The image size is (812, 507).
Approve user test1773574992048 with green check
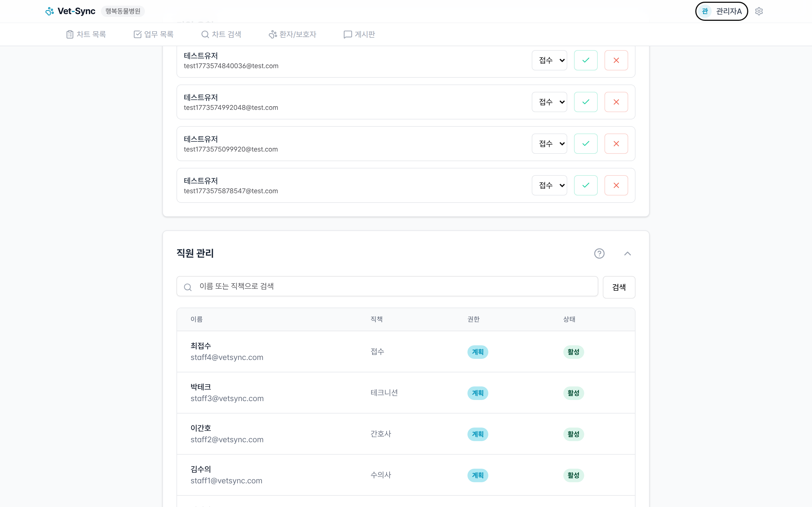(x=586, y=102)
